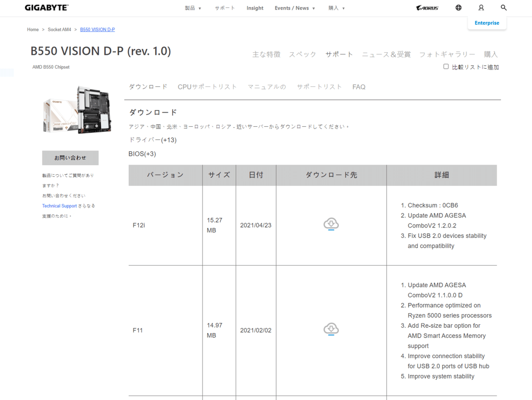This screenshot has width=532, height=400.
Task: Open the 購入 product tab
Action: (x=491, y=54)
